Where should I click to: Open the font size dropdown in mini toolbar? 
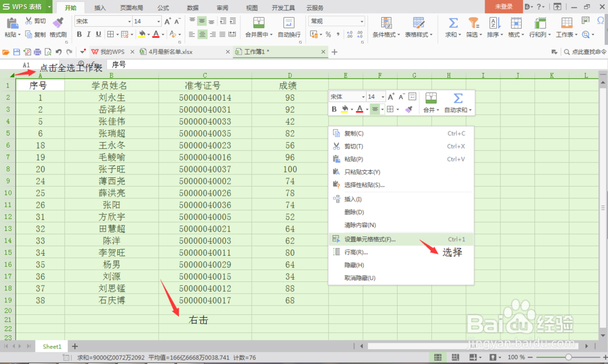point(382,97)
